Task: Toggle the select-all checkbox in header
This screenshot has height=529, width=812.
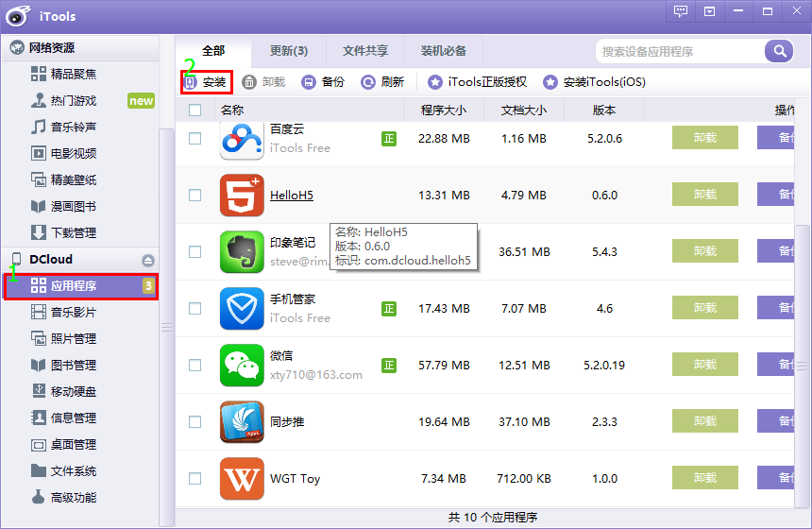Action: (x=195, y=110)
